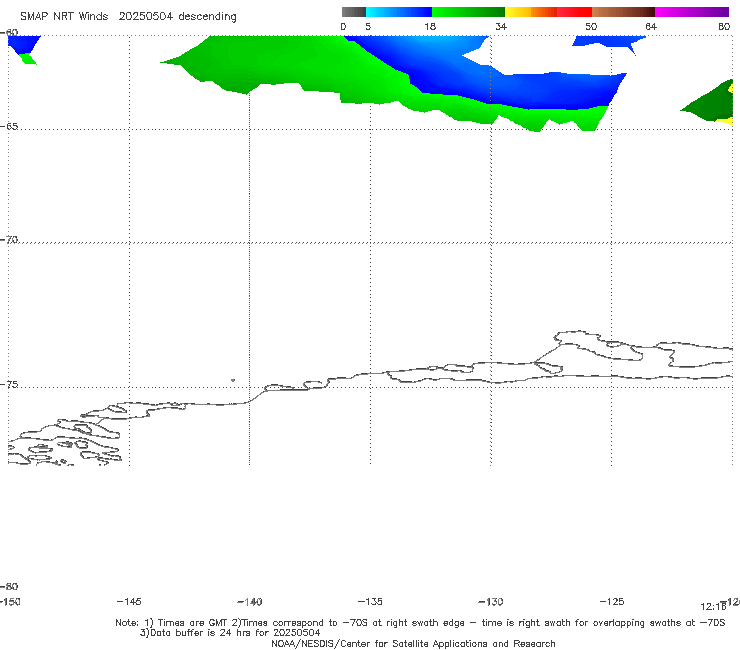The image size is (740, 650).
Task: Click the 'Data buffer is 24 hrs for 20250504' note
Action: point(230,633)
